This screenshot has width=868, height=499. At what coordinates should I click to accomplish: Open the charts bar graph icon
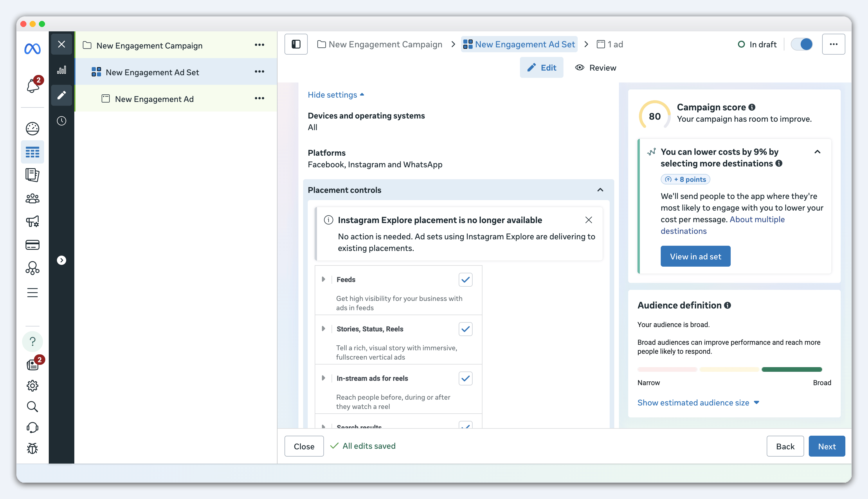pos(62,70)
